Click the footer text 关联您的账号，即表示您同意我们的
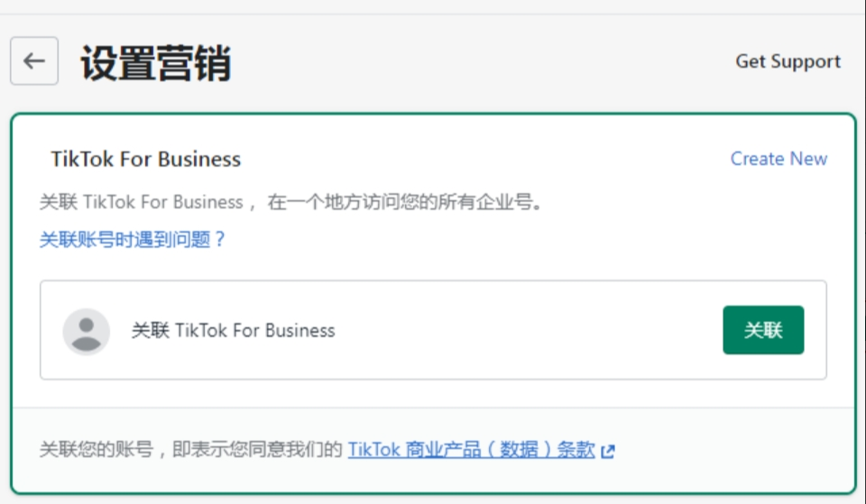 [191, 449]
